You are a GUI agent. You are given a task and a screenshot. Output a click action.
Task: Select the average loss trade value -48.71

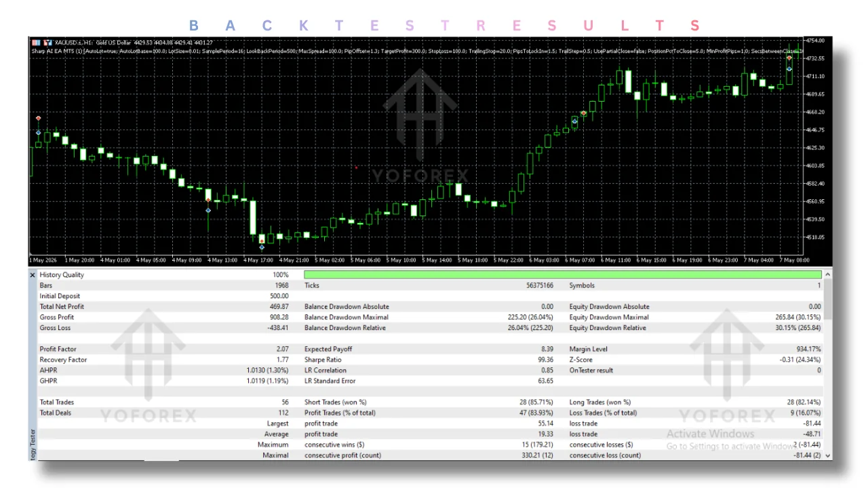click(x=811, y=434)
